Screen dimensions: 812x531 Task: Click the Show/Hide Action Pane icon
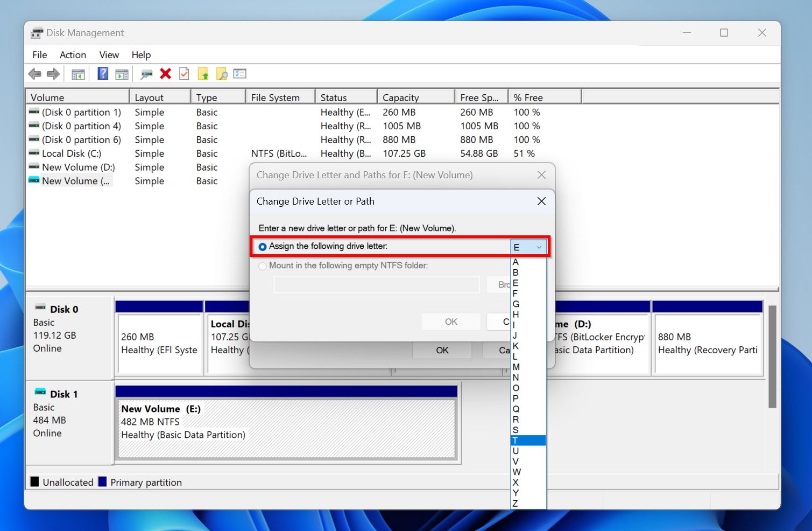122,74
